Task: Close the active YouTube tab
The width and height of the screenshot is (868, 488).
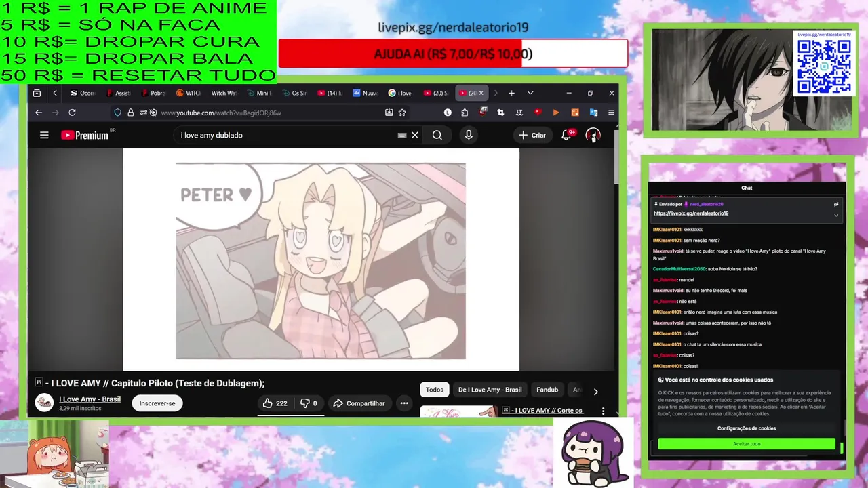Action: click(x=481, y=93)
